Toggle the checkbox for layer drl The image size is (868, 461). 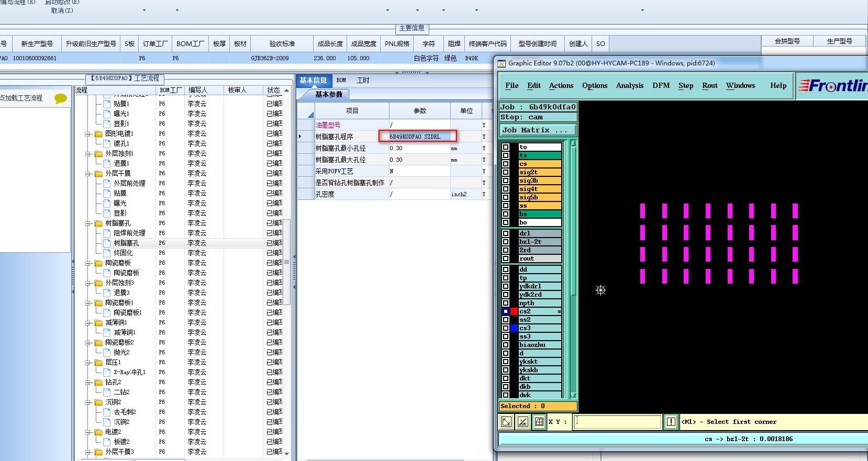(x=506, y=233)
